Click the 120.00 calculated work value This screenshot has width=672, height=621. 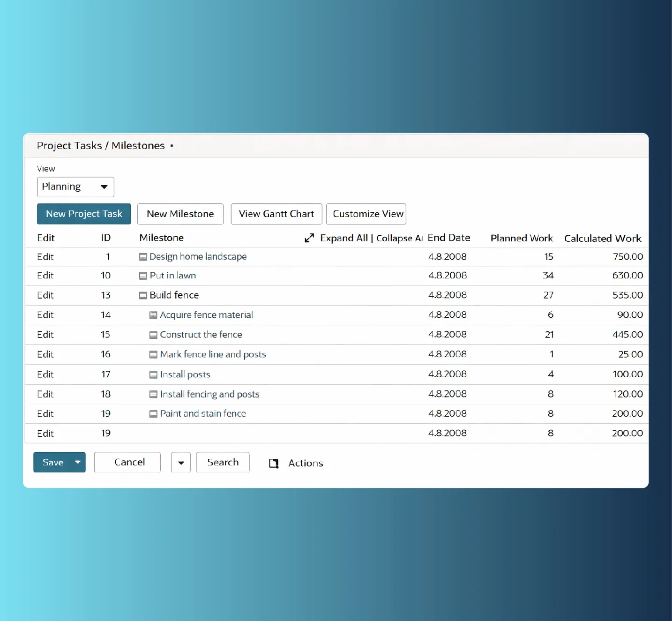point(628,394)
